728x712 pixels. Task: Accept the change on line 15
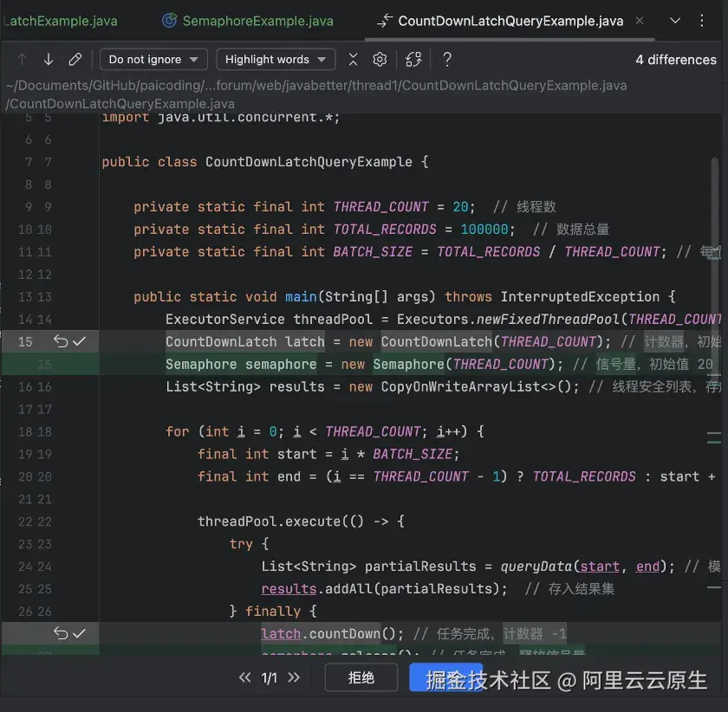coord(80,341)
